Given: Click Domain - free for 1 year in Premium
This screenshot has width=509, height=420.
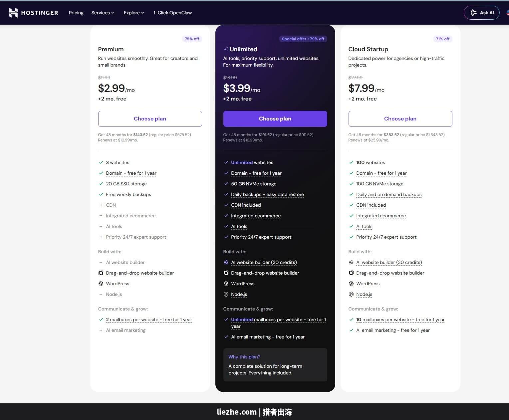Looking at the screenshot, I should pos(131,173).
